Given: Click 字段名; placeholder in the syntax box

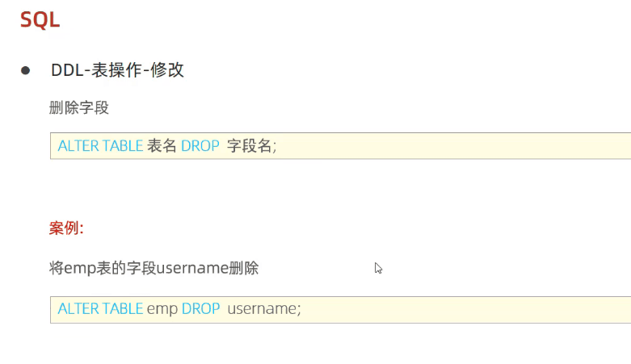Looking at the screenshot, I should [251, 145].
